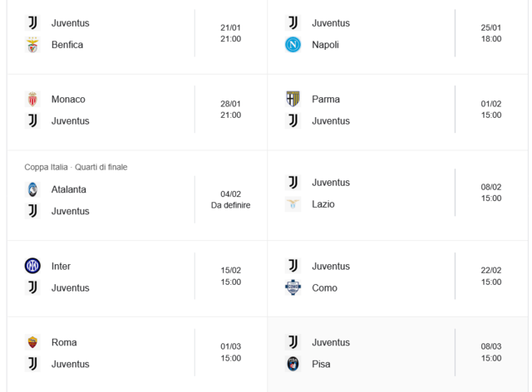This screenshot has width=532, height=392.
Task: Click the 25/01 18:00 kickoff time
Action: [490, 33]
